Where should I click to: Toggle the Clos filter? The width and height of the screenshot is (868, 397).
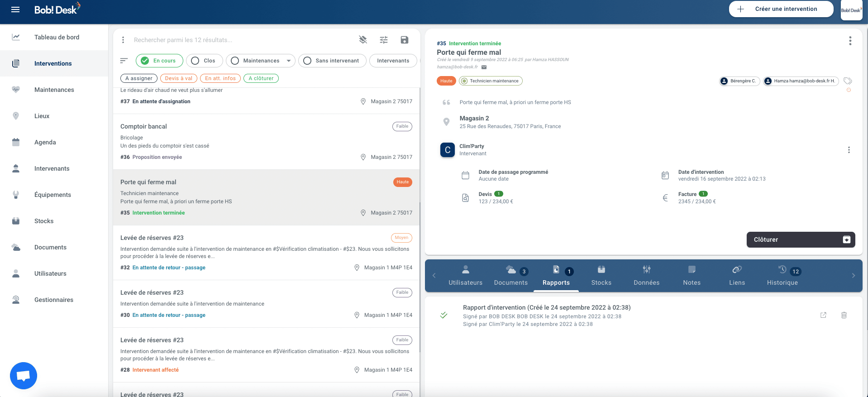coord(205,61)
